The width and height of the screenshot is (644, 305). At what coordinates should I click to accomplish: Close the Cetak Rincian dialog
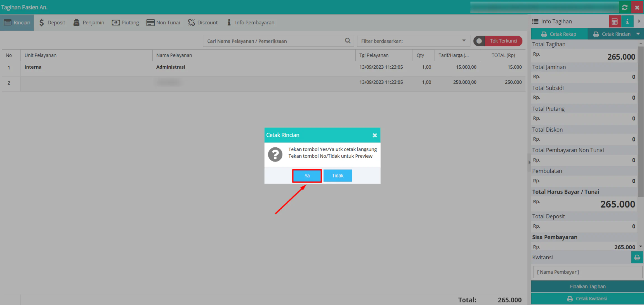[375, 135]
